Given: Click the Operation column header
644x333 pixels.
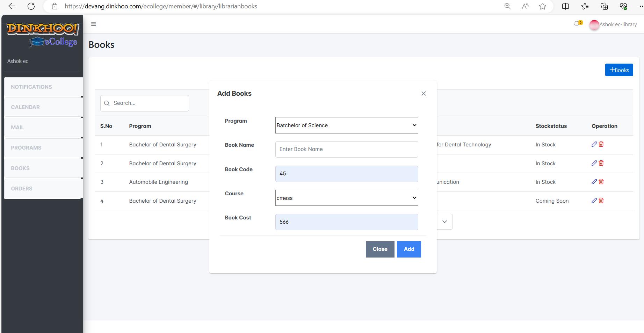Looking at the screenshot, I should click(x=605, y=126).
